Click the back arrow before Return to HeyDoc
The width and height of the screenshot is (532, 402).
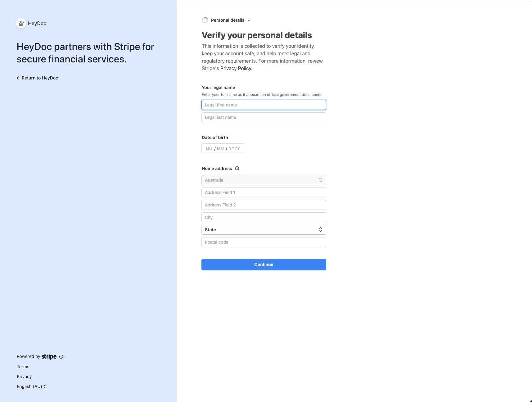point(18,78)
